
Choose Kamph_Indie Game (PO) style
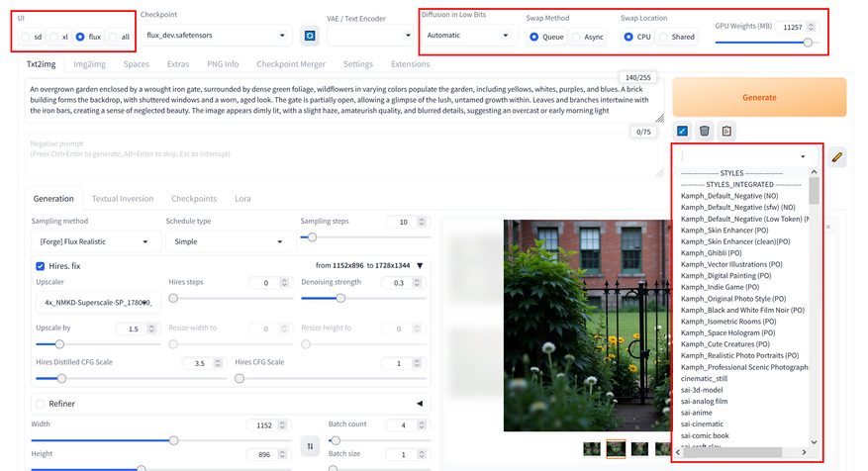click(x=720, y=287)
